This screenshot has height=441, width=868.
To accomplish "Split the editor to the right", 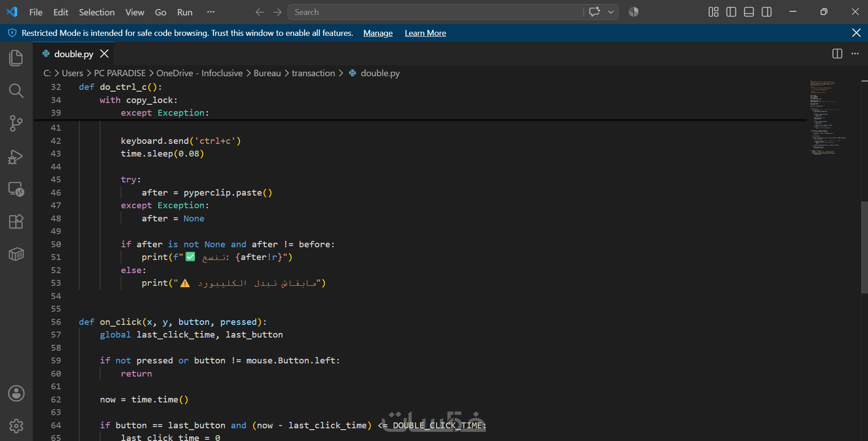I will point(837,54).
